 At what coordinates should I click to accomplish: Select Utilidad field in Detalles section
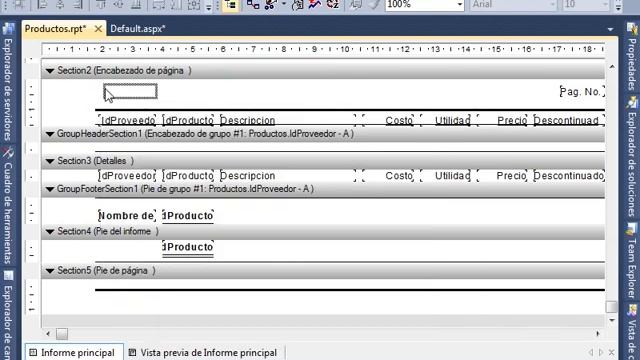[445, 176]
